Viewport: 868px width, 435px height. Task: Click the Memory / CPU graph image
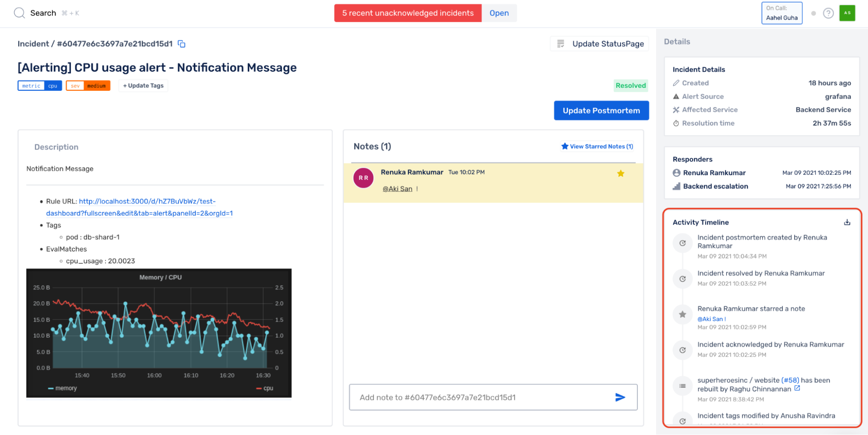[159, 333]
